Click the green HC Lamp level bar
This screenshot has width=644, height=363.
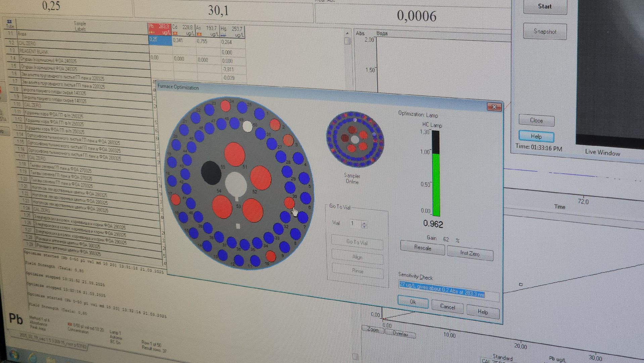coord(436,184)
